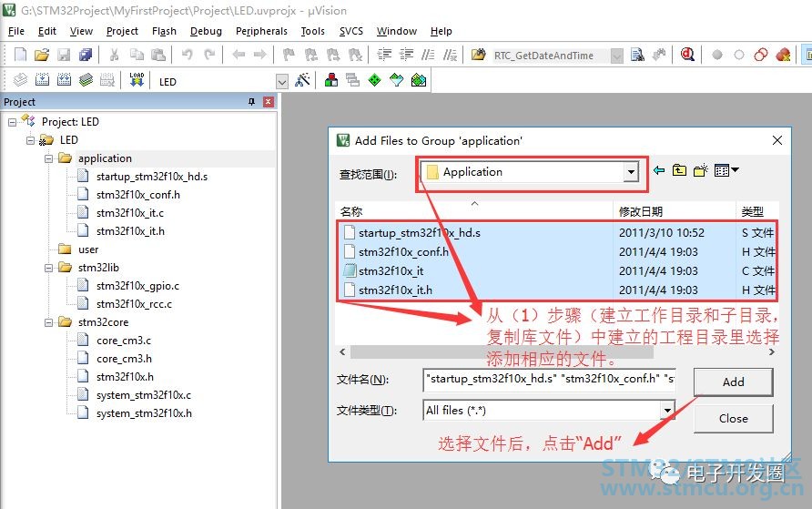Click the New file icon in toolbar
The image size is (812, 509).
20,55
